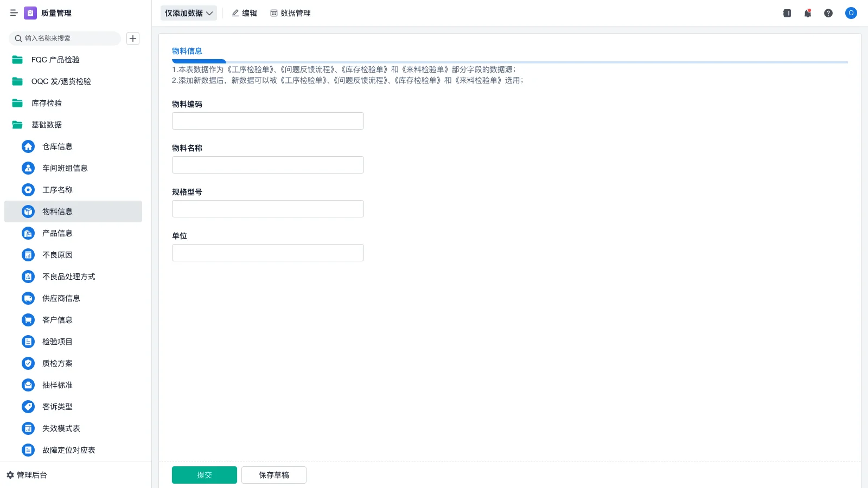The height and width of the screenshot is (488, 868).
Task: Click the blue progress bar under 物料信息
Action: (199, 61)
